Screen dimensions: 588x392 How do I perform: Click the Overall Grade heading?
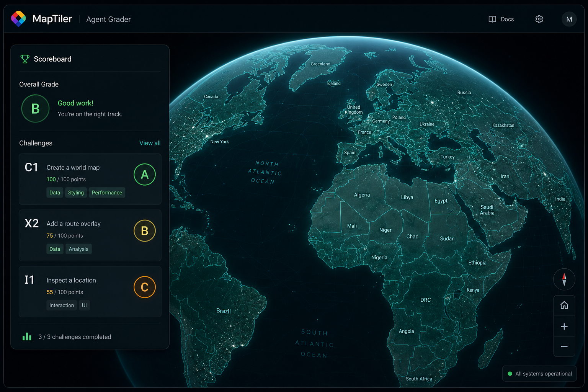39,84
